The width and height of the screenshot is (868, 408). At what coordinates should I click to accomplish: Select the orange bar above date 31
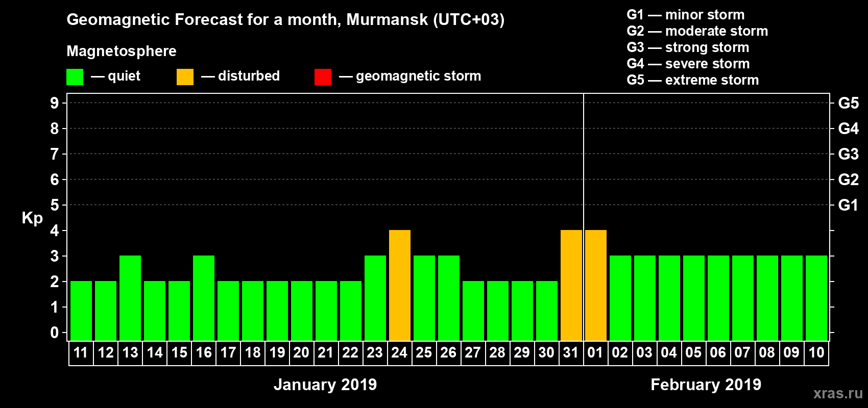point(571,286)
